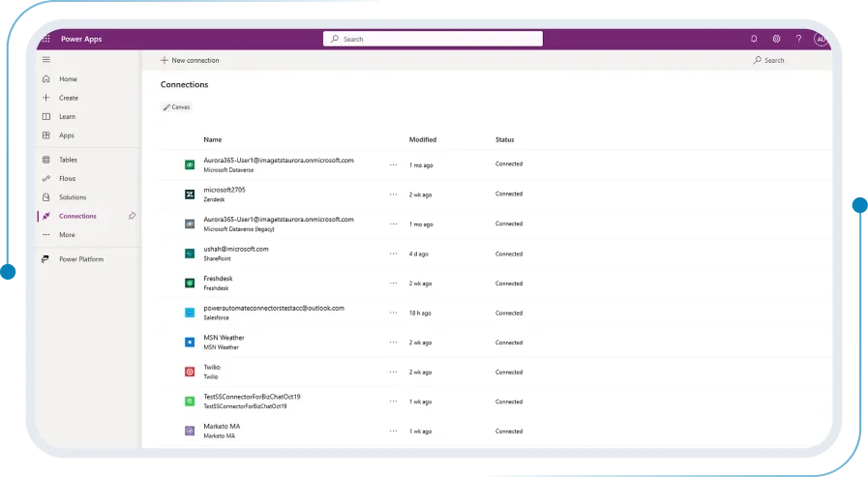Click the '18 h ago' modified value

click(x=420, y=313)
